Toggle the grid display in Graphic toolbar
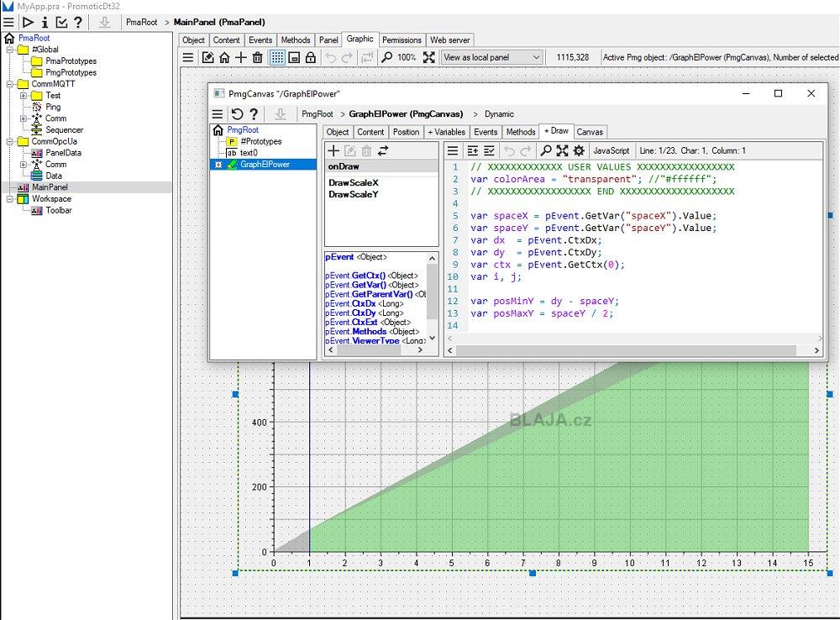840x620 pixels. coord(277,57)
